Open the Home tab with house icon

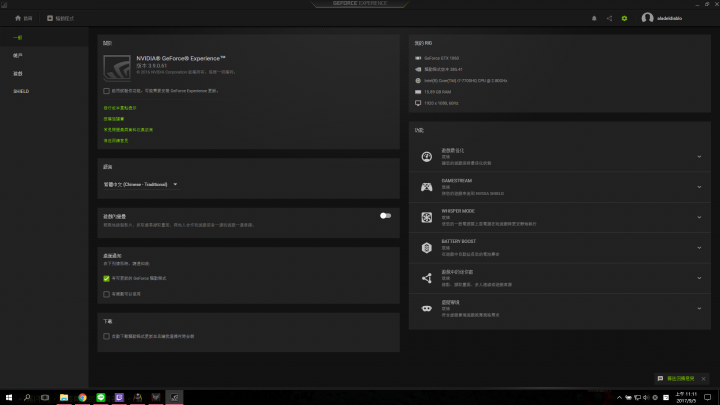click(23, 18)
